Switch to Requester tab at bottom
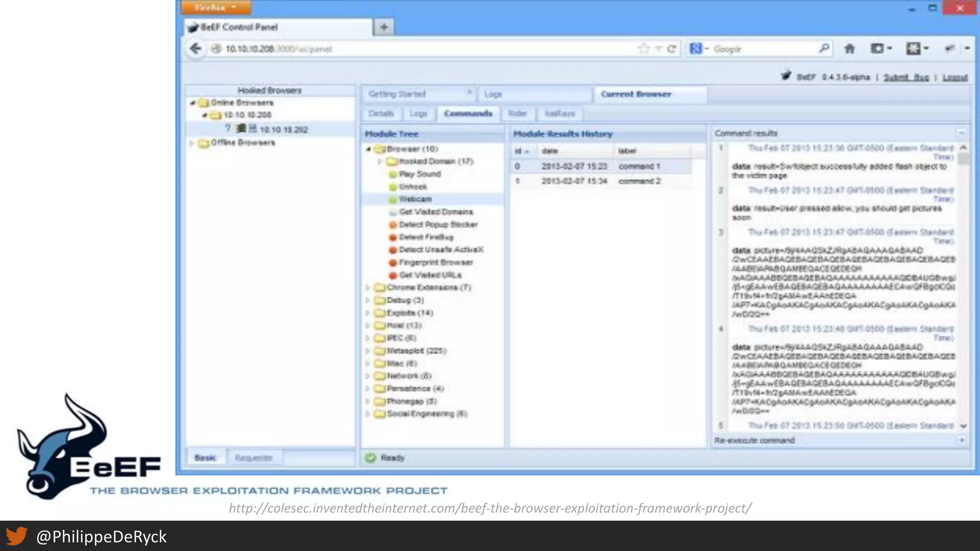The height and width of the screenshot is (551, 980). tap(254, 458)
